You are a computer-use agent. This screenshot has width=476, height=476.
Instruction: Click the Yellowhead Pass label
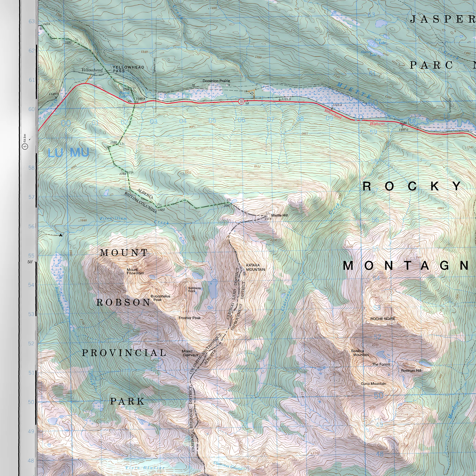coord(128,69)
